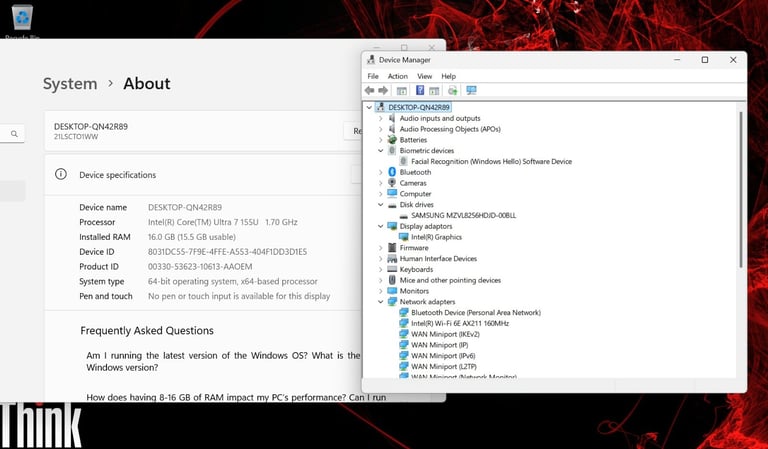The width and height of the screenshot is (768, 449).
Task: Click the 'Frequently Asked Questions' heading
Action: (x=147, y=331)
